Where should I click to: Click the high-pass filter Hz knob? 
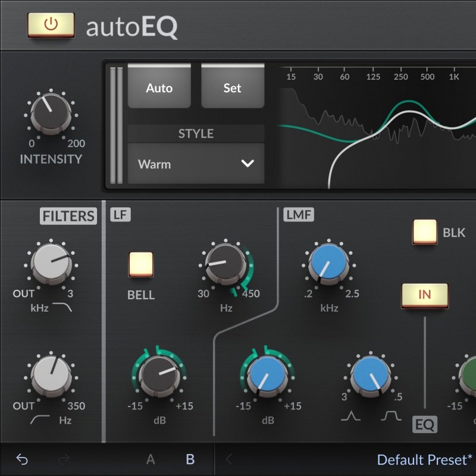(51, 376)
